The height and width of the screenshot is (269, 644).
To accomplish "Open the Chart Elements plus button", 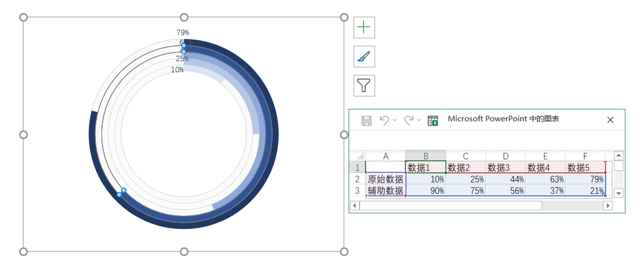I will [364, 27].
